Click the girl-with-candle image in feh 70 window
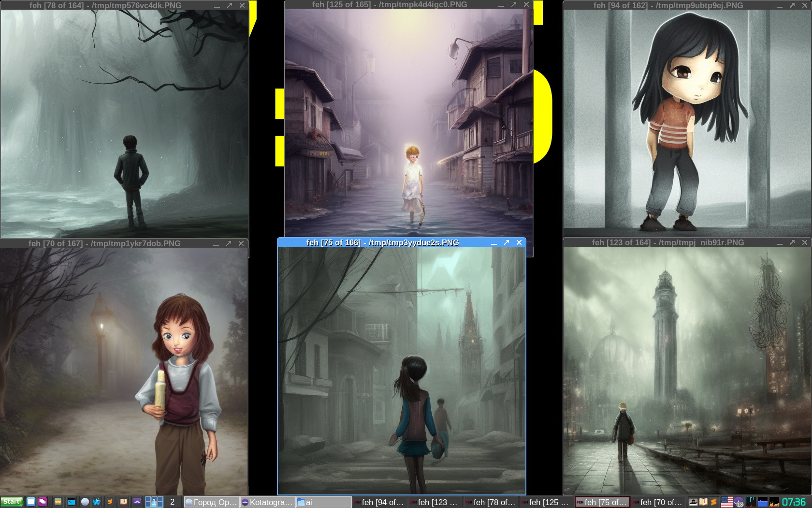Image resolution: width=812 pixels, height=508 pixels. pos(124,372)
